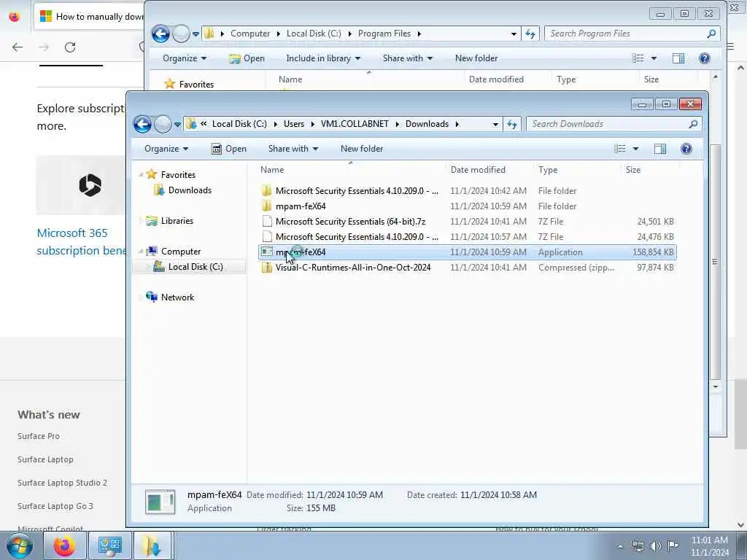The image size is (747, 560).
Task: Select the mpam-feX64 folder icon
Action: coord(267,206)
